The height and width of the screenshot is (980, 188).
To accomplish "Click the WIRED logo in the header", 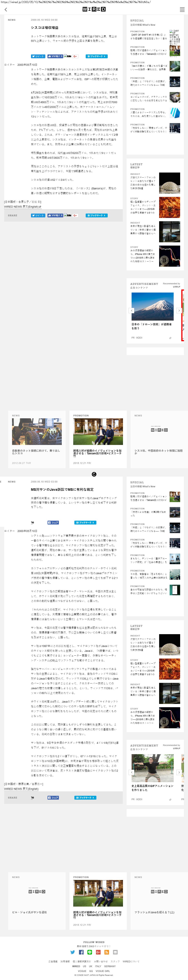I will (x=94, y=9).
